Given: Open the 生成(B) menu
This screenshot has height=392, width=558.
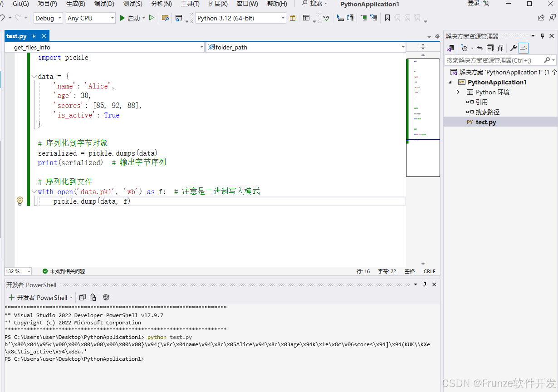Looking at the screenshot, I should coord(75,4).
